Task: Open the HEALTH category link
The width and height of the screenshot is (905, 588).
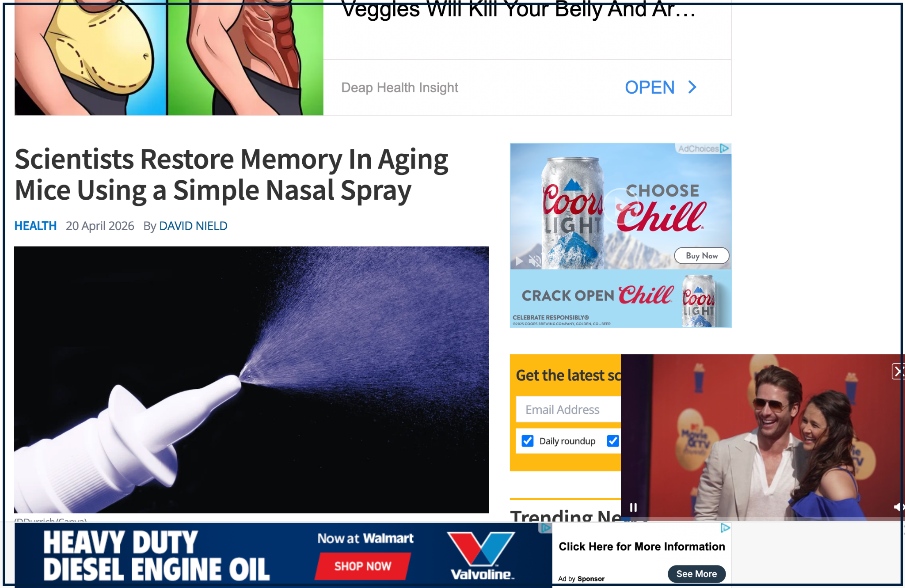Action: point(35,226)
